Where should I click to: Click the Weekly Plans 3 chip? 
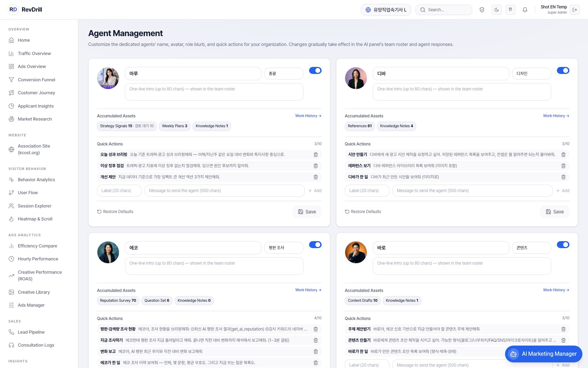point(175,126)
